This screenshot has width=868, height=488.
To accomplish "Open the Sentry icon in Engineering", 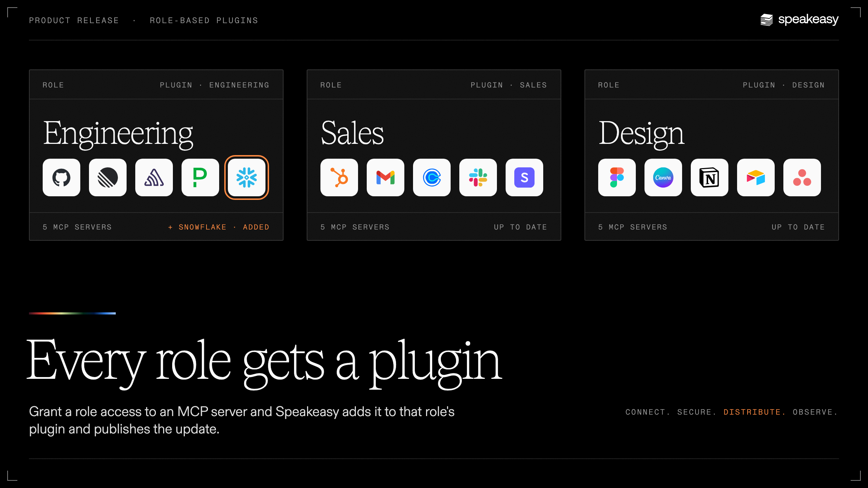I will [x=154, y=177].
